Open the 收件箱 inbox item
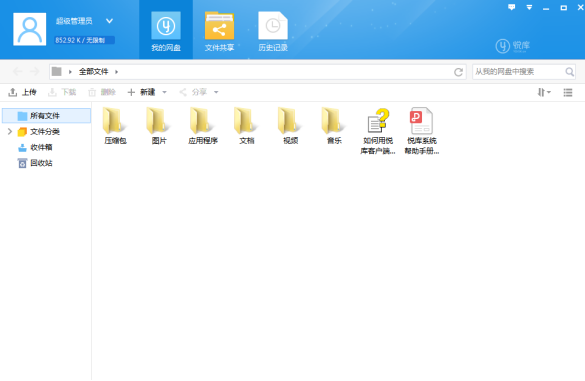 click(35, 147)
